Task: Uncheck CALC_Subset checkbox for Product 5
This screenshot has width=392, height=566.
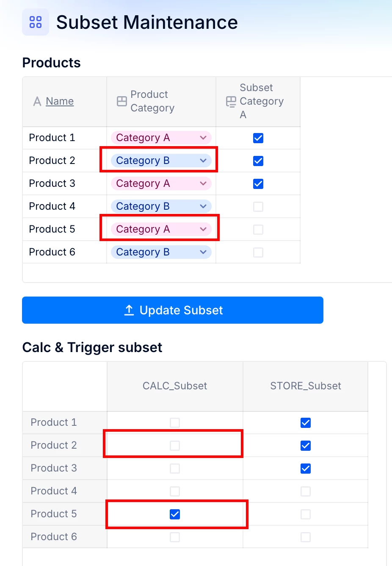Action: 175,514
